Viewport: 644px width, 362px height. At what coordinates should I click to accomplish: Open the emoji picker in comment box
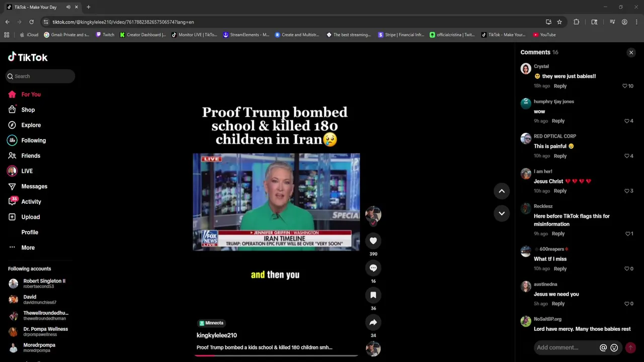[614, 347]
